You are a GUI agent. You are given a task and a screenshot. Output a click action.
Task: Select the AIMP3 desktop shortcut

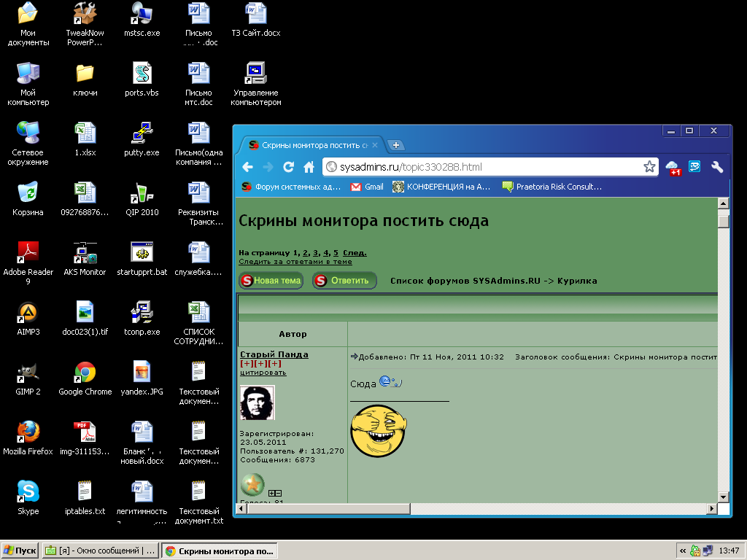(28, 319)
